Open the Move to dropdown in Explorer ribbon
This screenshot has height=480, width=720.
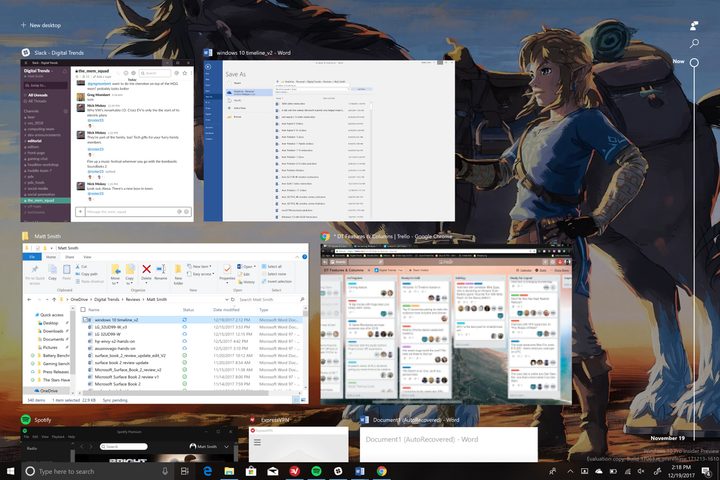click(115, 275)
